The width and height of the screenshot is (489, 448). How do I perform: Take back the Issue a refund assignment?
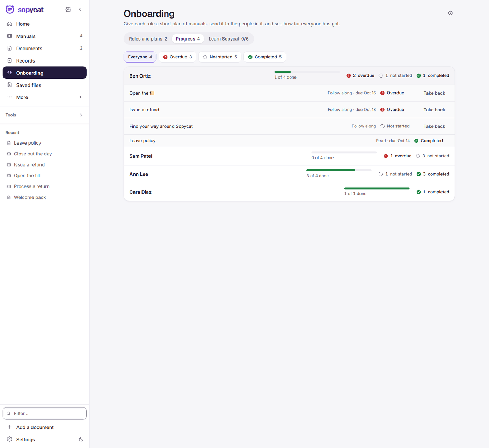(434, 110)
